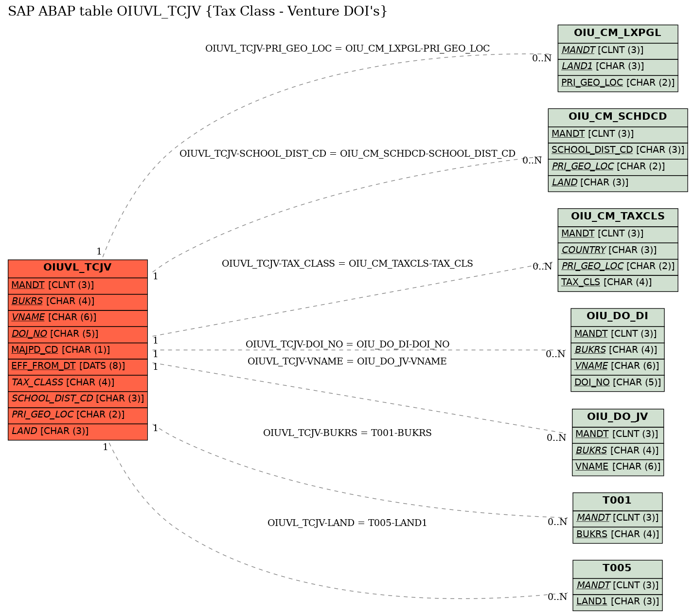This screenshot has width=695, height=616.
Task: Select LAND field in OIU_CM_SCHDCD
Action: (x=618, y=183)
